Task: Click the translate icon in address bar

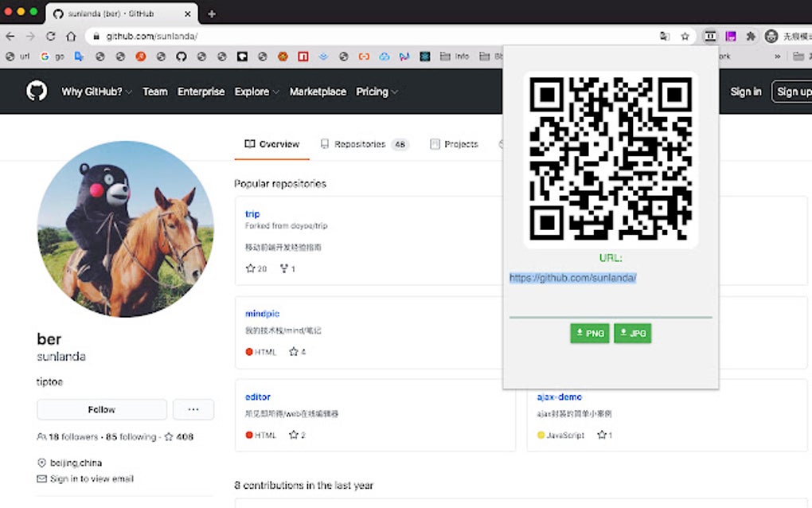Action: pos(665,36)
